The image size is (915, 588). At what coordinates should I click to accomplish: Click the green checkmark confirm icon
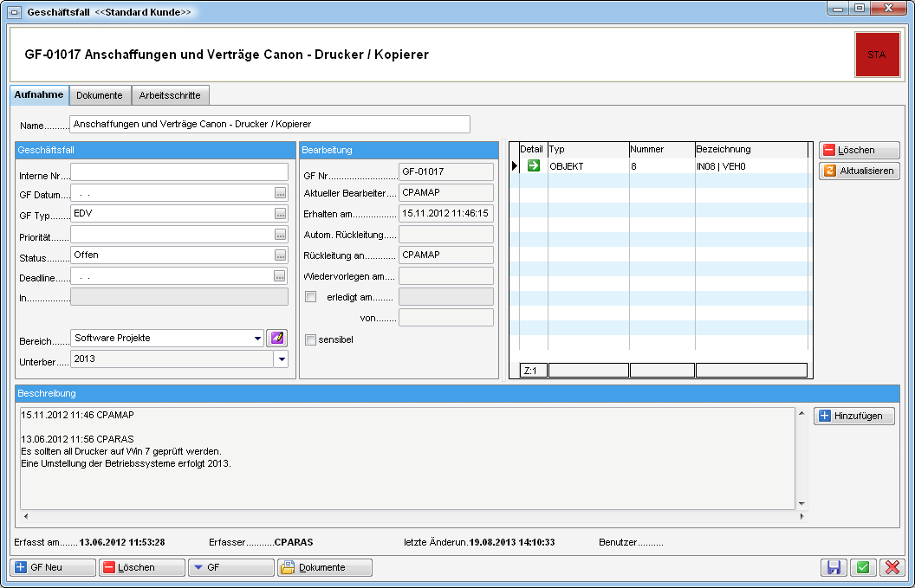862,567
